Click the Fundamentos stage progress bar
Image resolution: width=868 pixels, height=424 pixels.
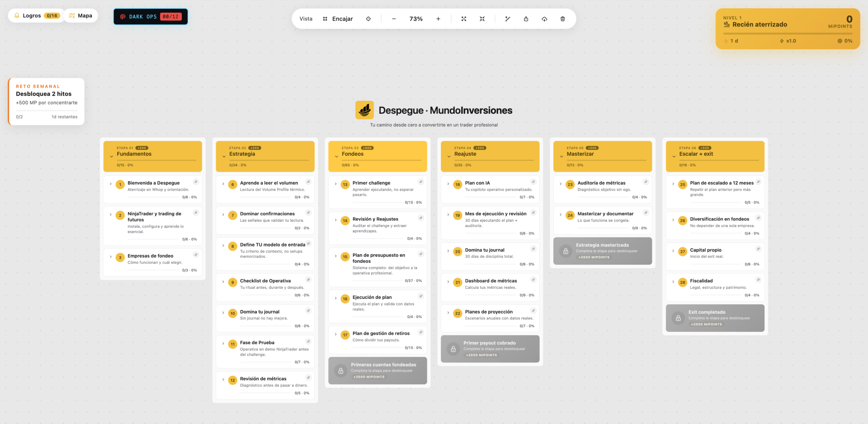point(157,160)
